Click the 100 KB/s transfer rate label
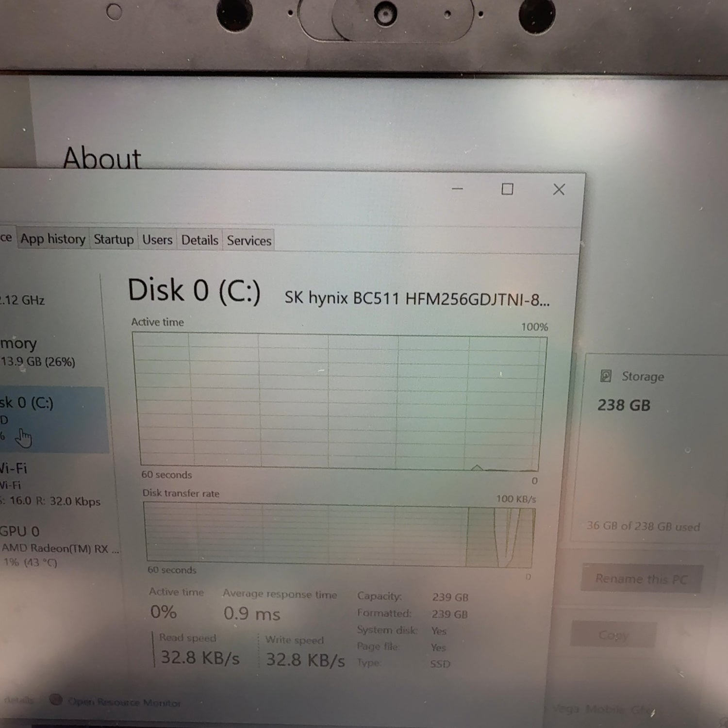The image size is (728, 728). tap(516, 499)
